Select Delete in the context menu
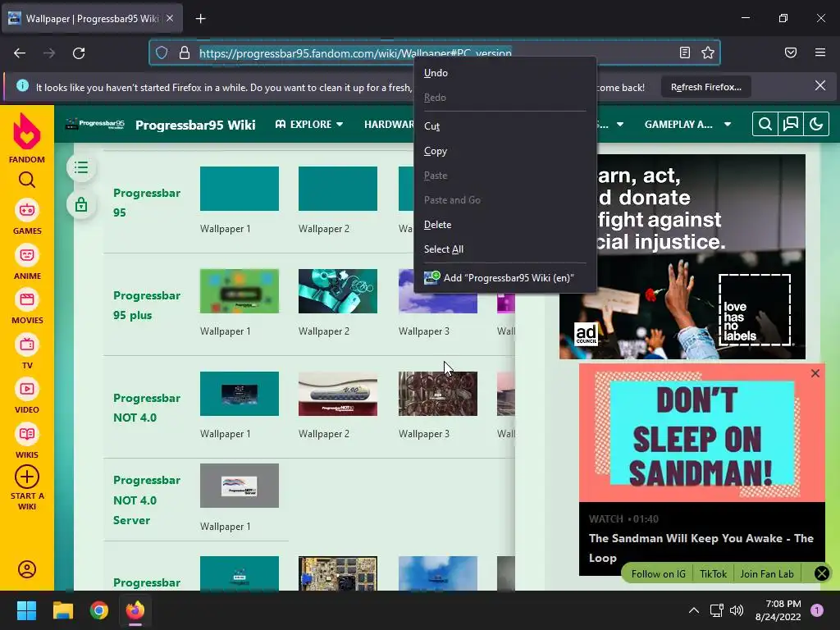The width and height of the screenshot is (840, 630). tap(505, 225)
